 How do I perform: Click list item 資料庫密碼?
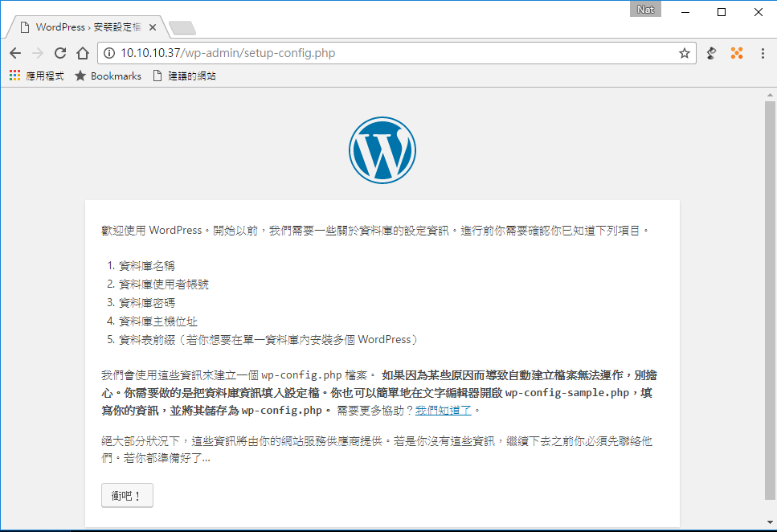click(x=147, y=302)
